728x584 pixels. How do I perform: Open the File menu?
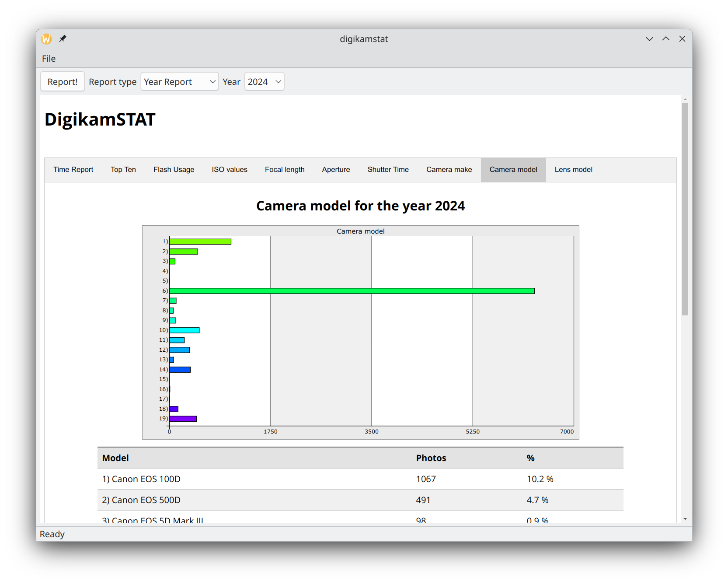click(49, 59)
